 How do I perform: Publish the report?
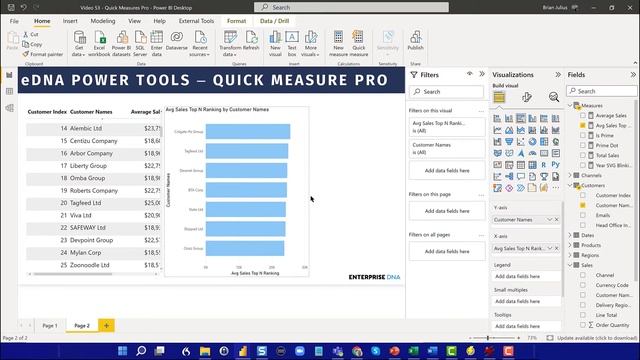coord(416,41)
